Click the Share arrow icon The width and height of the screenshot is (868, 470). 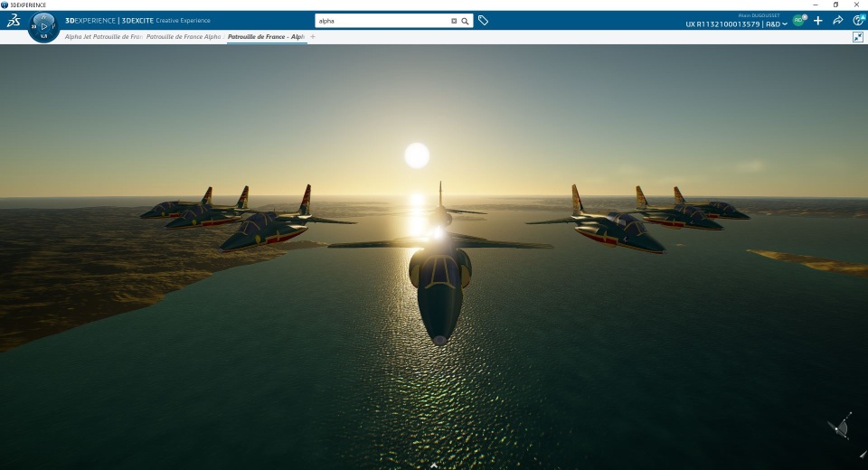tap(837, 21)
